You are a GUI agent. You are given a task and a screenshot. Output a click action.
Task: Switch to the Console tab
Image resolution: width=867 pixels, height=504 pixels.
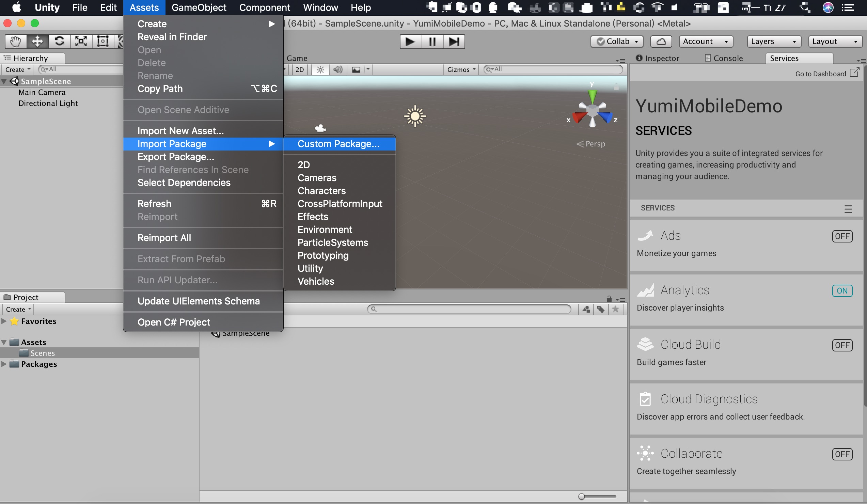pos(724,58)
